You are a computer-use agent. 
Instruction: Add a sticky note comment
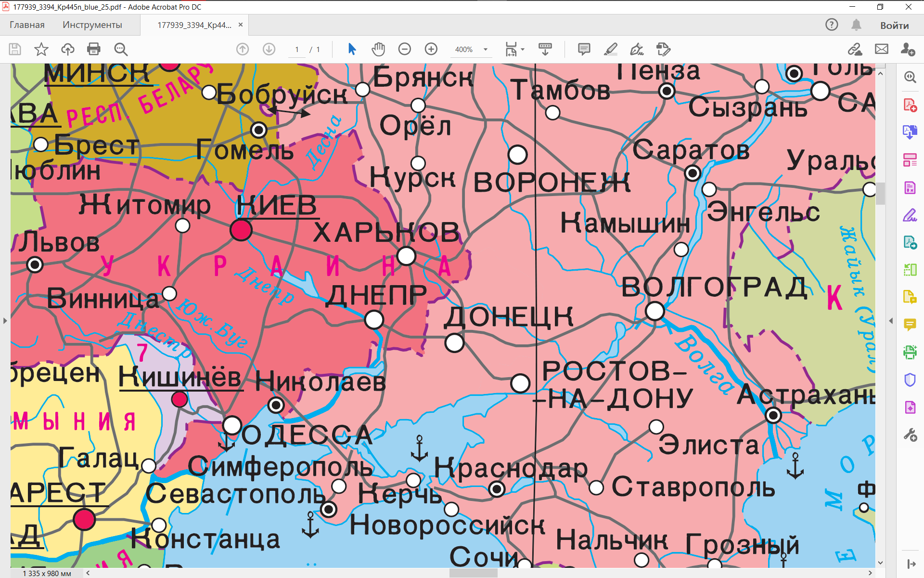[584, 49]
